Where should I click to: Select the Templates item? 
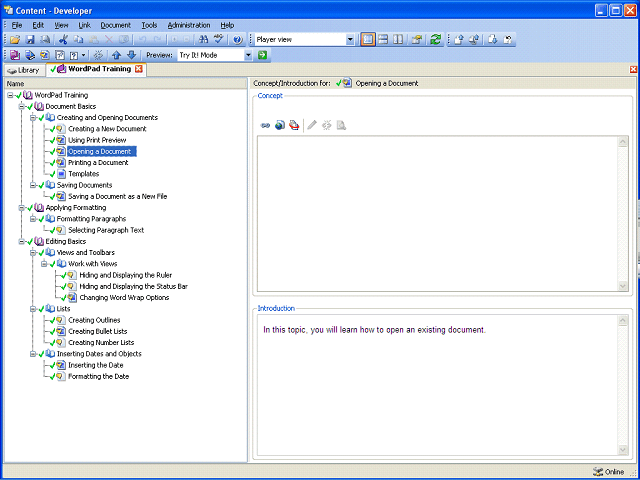coord(84,174)
